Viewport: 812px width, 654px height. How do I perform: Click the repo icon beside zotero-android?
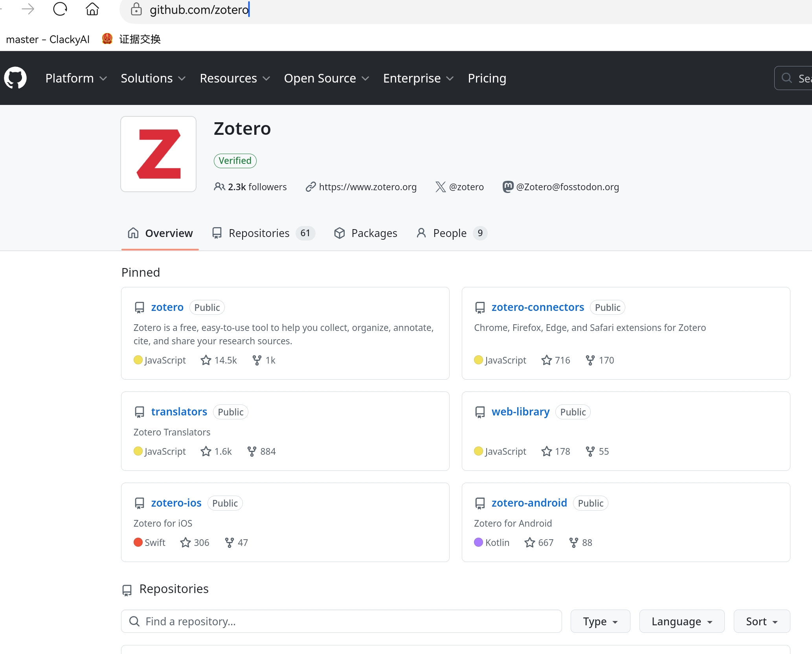(480, 503)
